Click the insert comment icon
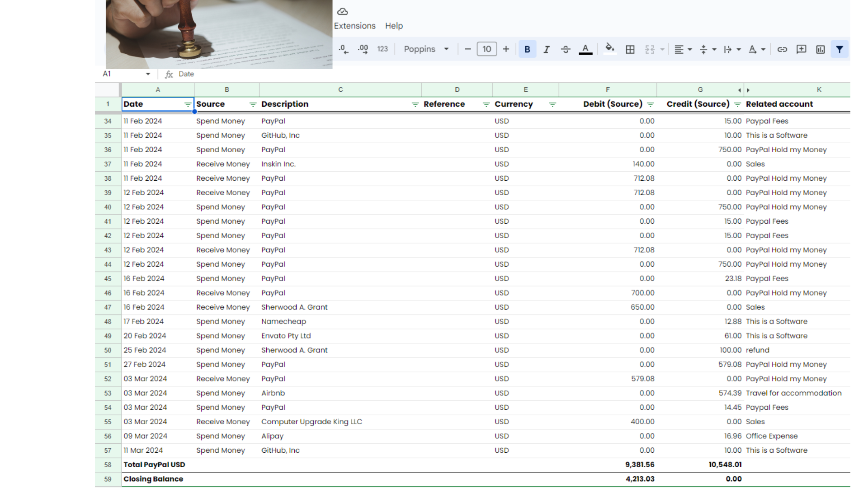This screenshot has width=868, height=488. pyautogui.click(x=801, y=49)
